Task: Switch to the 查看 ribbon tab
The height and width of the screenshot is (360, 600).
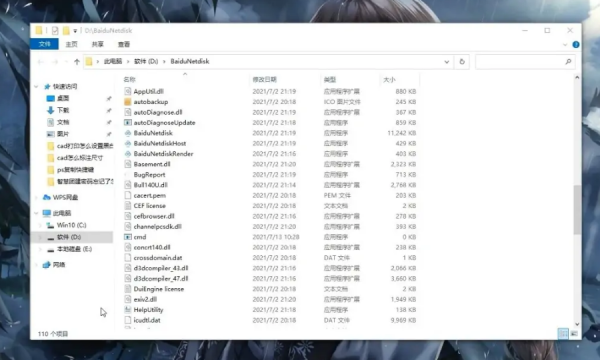Action: click(124, 44)
